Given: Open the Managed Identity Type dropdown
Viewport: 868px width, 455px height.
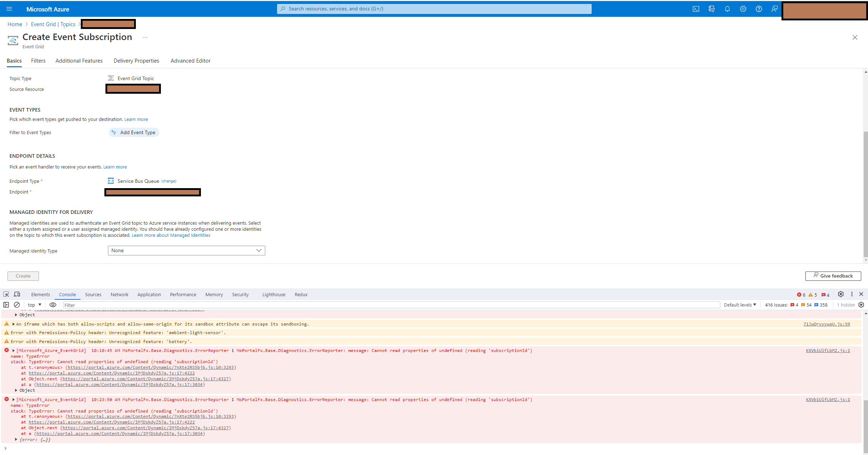Looking at the screenshot, I should pos(186,250).
